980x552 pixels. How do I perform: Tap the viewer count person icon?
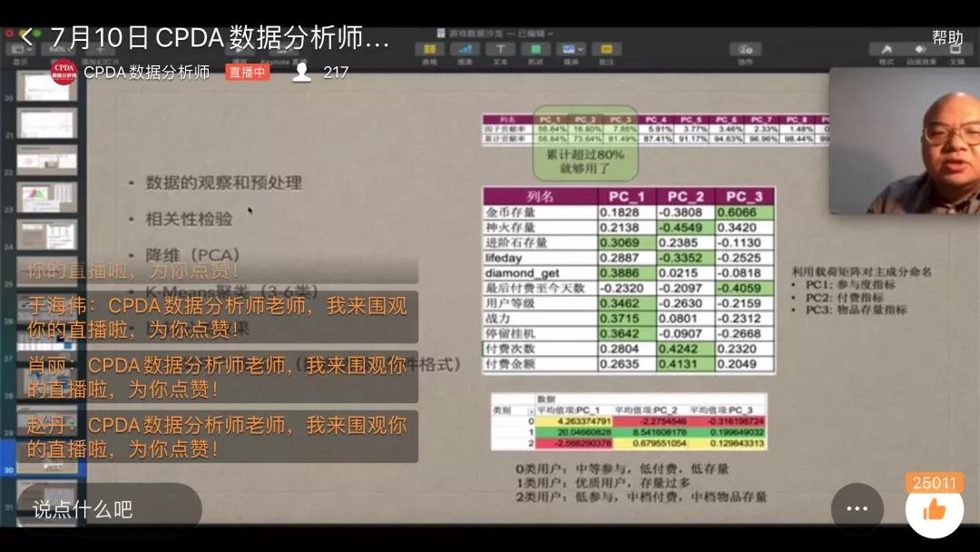tap(301, 73)
